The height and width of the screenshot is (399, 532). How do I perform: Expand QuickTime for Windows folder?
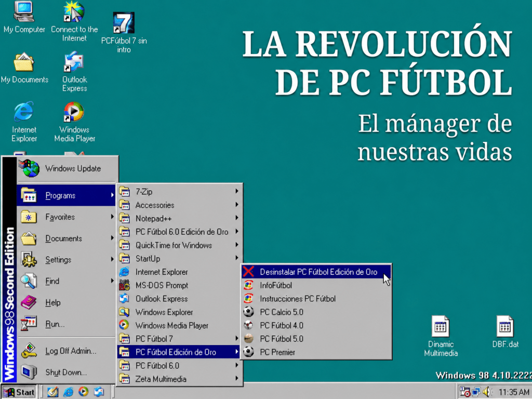[x=179, y=245]
